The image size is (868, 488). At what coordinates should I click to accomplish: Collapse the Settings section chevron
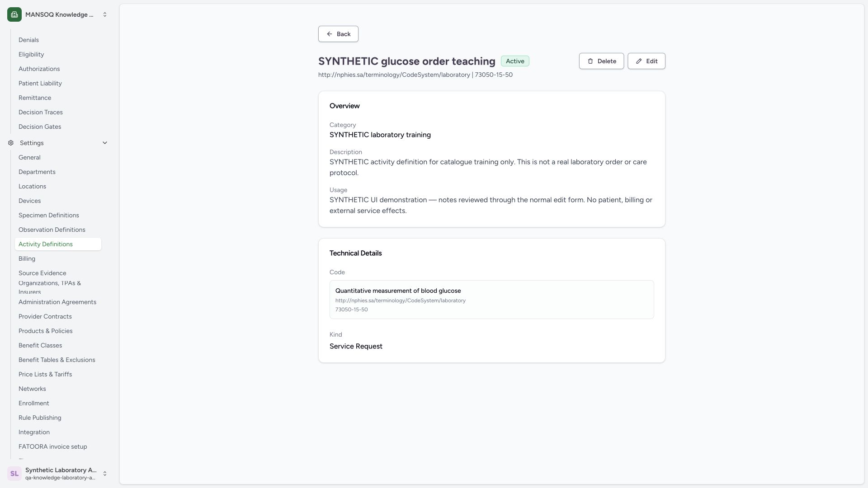(105, 143)
